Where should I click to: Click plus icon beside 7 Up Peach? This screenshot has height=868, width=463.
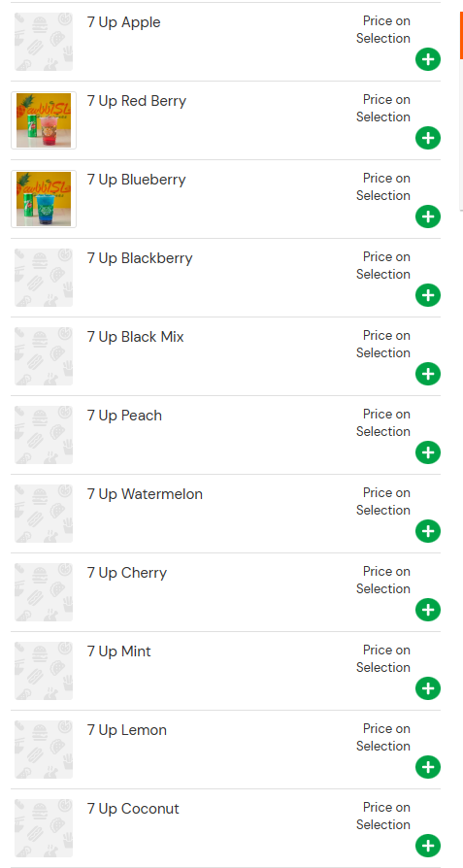pyautogui.click(x=428, y=452)
